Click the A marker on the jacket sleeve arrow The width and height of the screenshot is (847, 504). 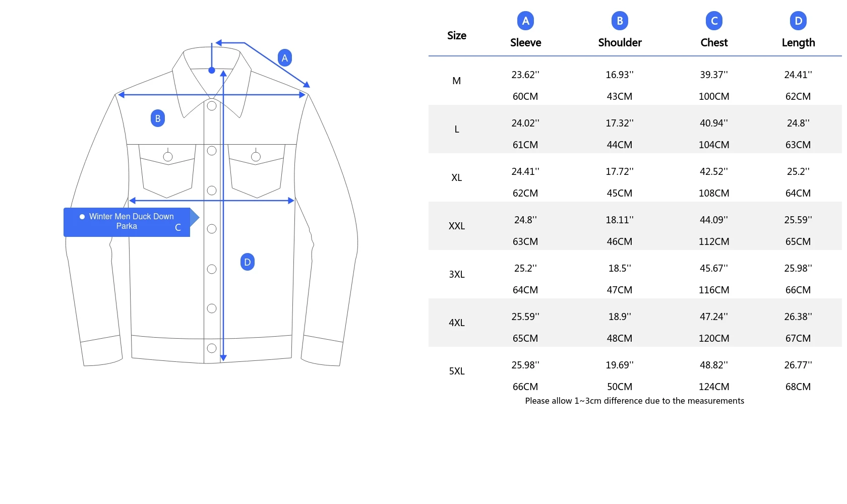[285, 58]
